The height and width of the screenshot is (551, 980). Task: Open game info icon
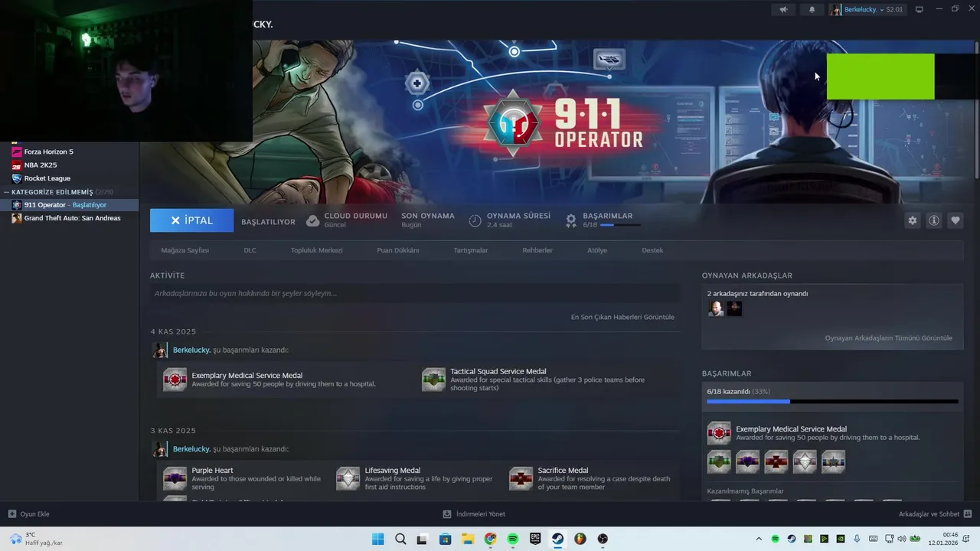click(934, 220)
